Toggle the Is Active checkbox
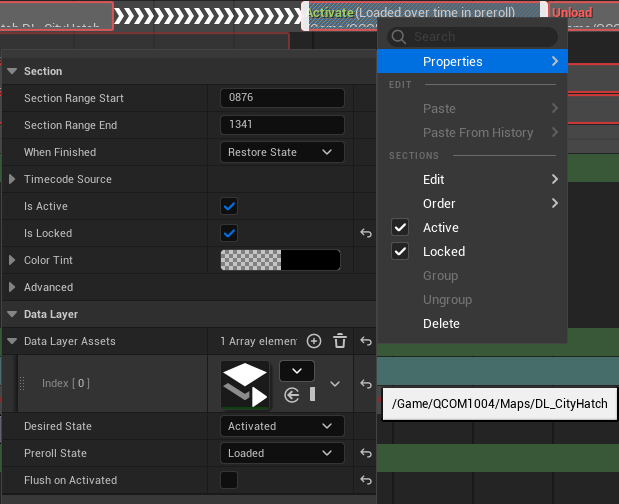The width and height of the screenshot is (619, 504). point(229,206)
